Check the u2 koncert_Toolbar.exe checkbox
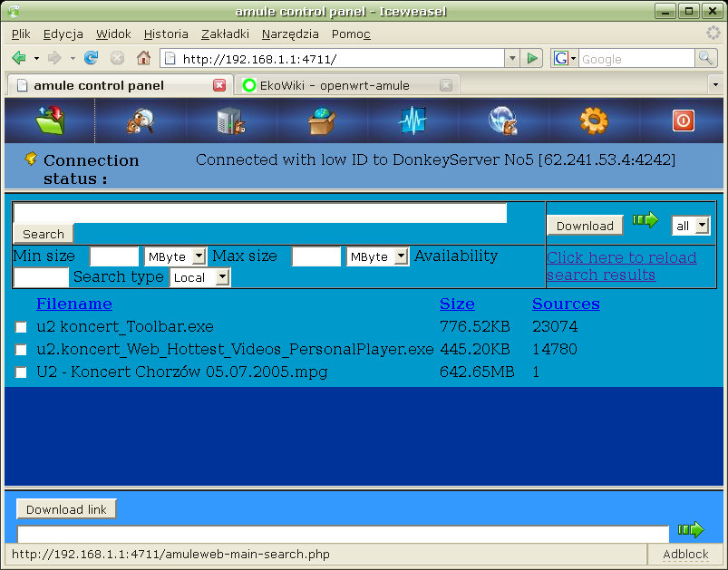 pos(21,327)
